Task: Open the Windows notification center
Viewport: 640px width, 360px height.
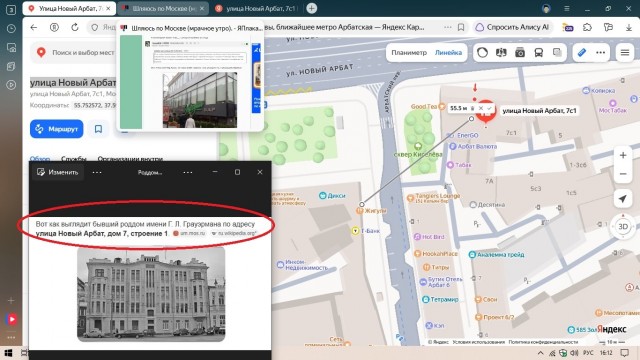Action: (x=624, y=353)
